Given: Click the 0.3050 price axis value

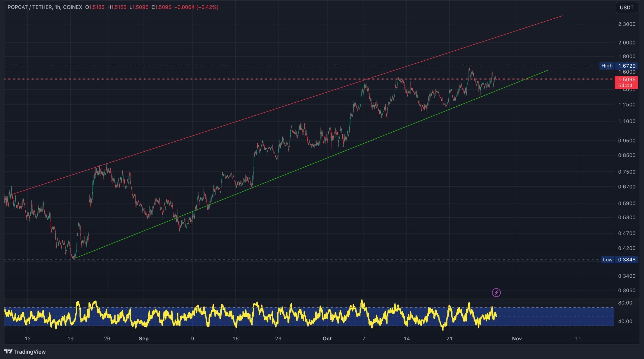Looking at the screenshot, I should coord(627,290).
